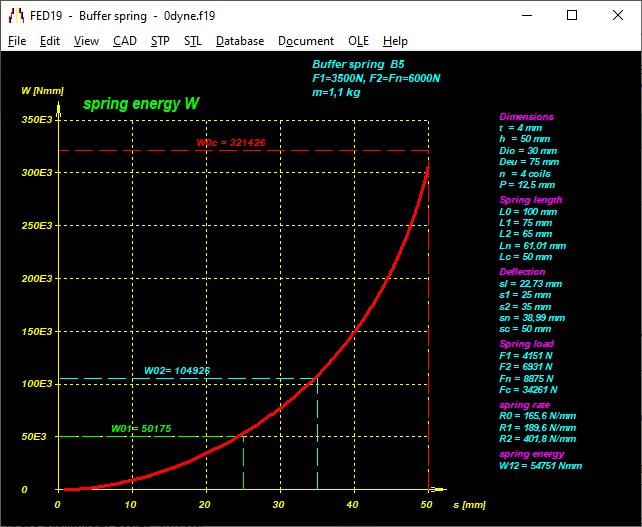The width and height of the screenshot is (642, 527).
Task: Click the red W0c = 321426 label
Action: 231,143
